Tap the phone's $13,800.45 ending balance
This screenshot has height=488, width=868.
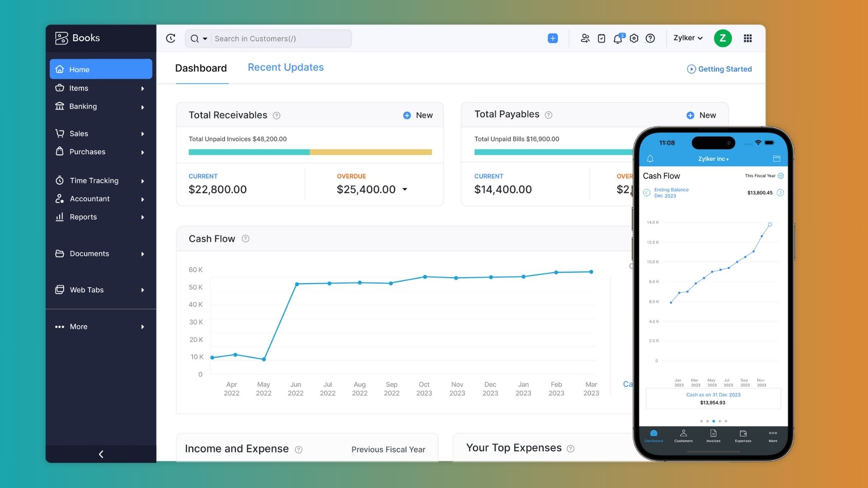click(760, 193)
